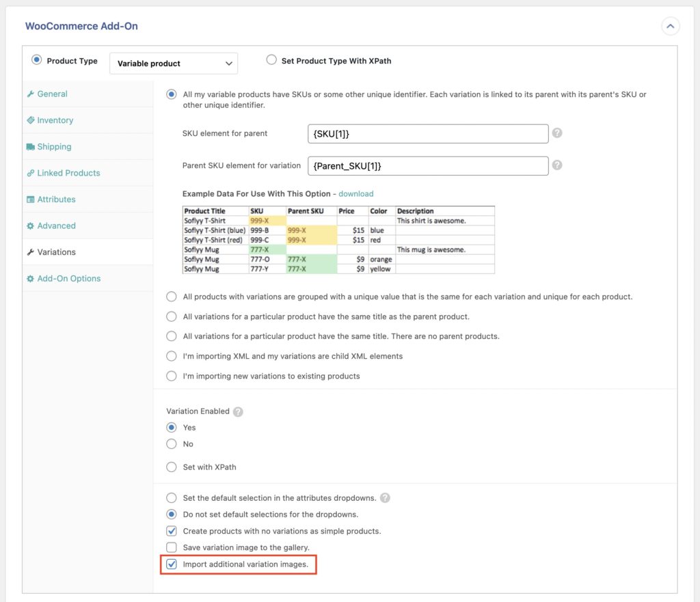Select the General tab wrench icon
This screenshot has width=700, height=602.
point(32,94)
